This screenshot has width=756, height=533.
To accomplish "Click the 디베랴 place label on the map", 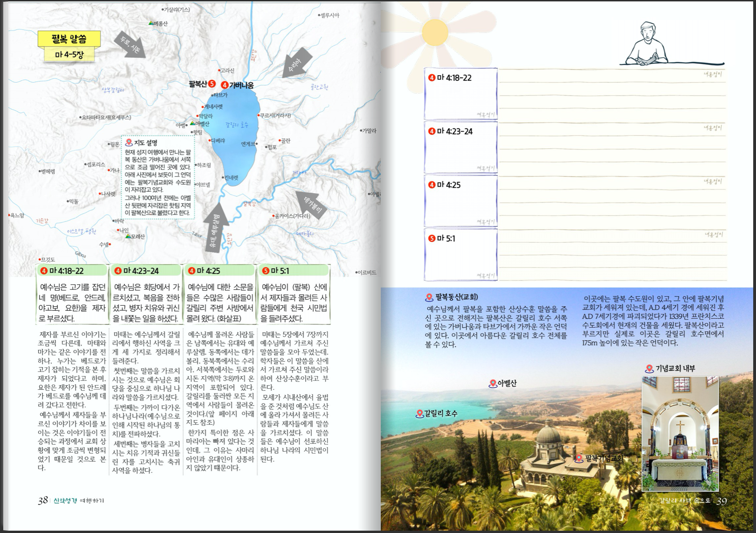I will click(x=217, y=140).
